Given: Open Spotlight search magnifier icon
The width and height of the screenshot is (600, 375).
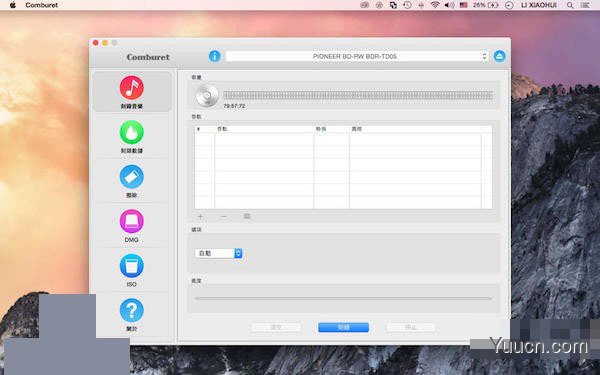Looking at the screenshot, I should coord(570,5).
